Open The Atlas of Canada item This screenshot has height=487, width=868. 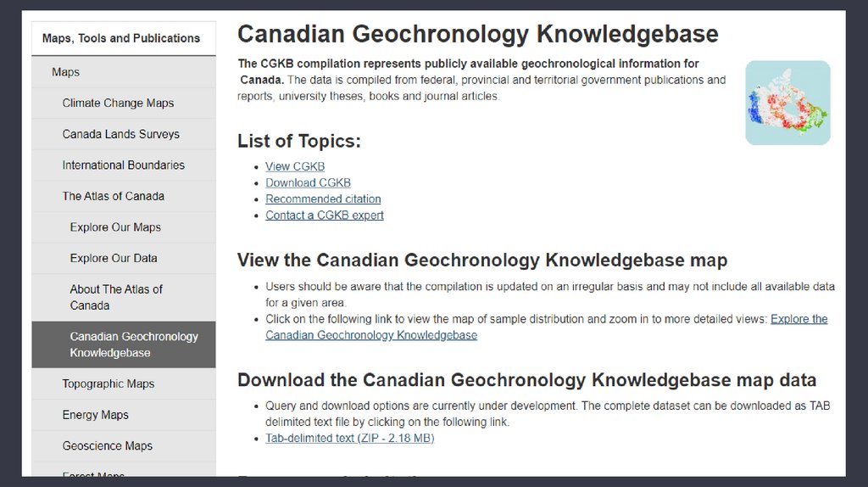coord(113,196)
